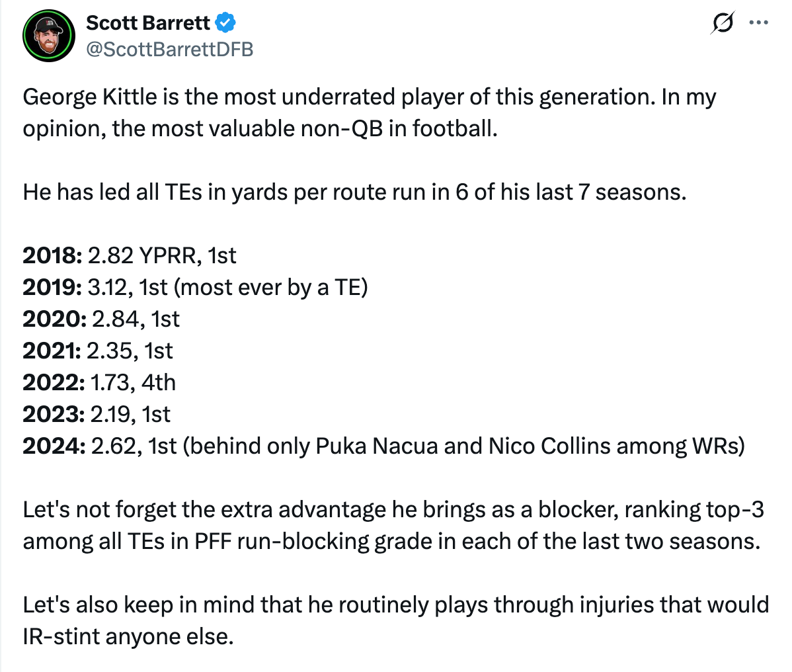792x672 pixels.
Task: Click the bold 2023: year label
Action: tap(54, 414)
